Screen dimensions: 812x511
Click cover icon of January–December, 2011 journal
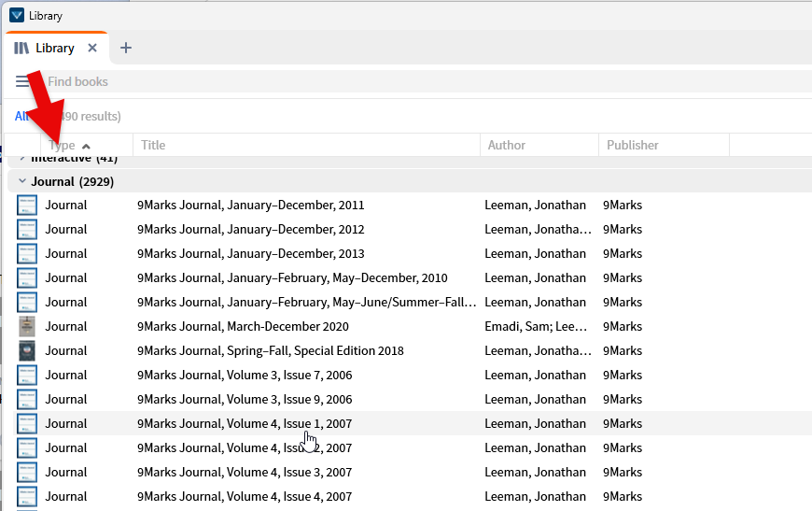point(27,206)
